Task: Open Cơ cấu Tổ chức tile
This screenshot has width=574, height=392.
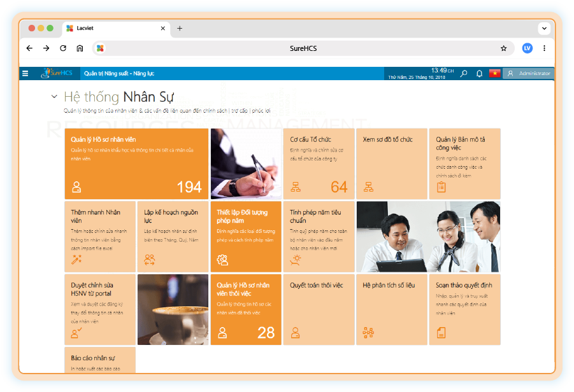Action: coord(319,164)
